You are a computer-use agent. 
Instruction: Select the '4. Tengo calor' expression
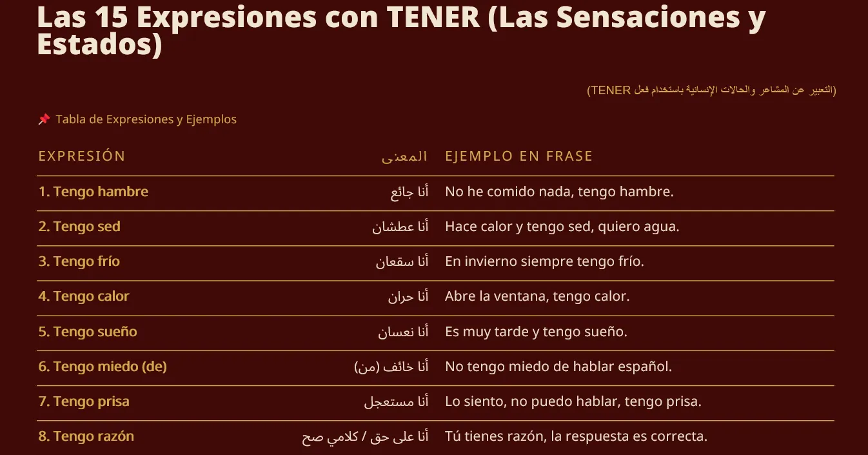click(x=84, y=296)
